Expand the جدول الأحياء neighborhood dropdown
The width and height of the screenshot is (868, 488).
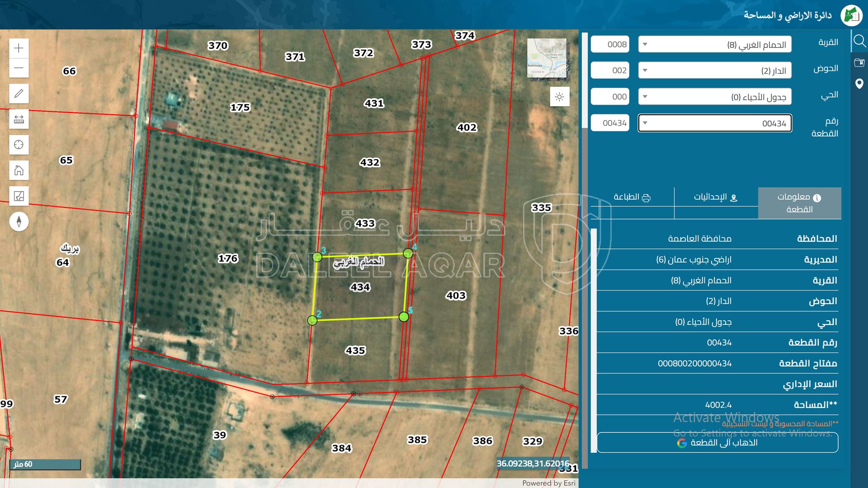tap(714, 97)
